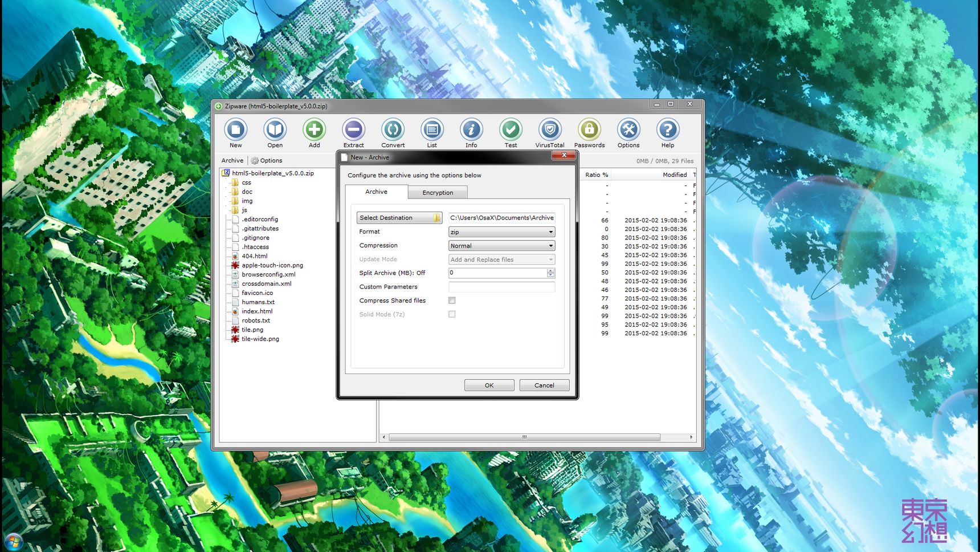The height and width of the screenshot is (552, 980).
Task: Click the img folder icon in tree
Action: click(x=235, y=201)
